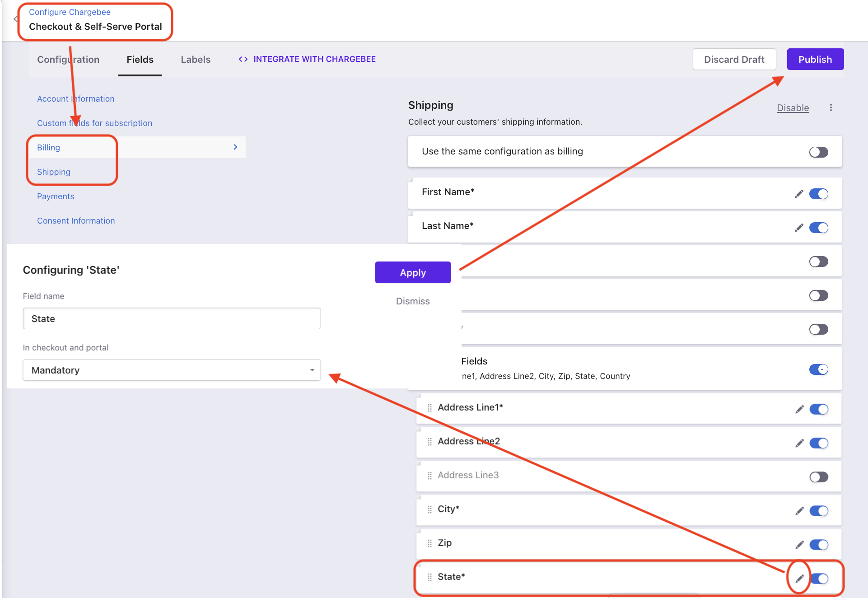Click the drag handle of Address Line3
This screenshot has width=868, height=598.
pos(429,476)
